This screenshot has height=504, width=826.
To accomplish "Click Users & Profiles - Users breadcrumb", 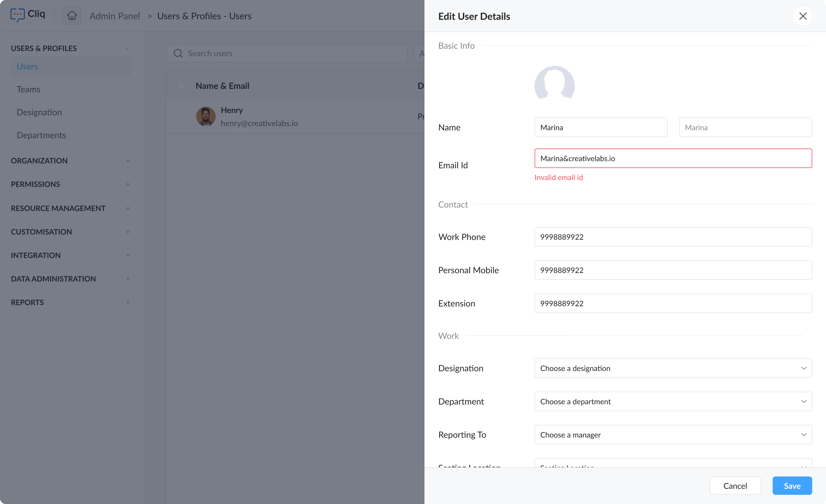I will pyautogui.click(x=204, y=16).
